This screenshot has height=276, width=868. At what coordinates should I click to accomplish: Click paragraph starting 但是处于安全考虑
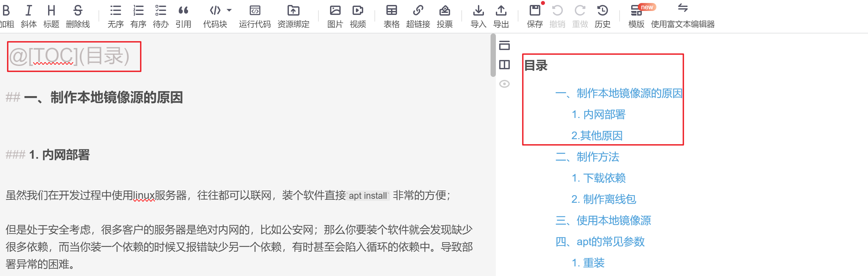239,247
